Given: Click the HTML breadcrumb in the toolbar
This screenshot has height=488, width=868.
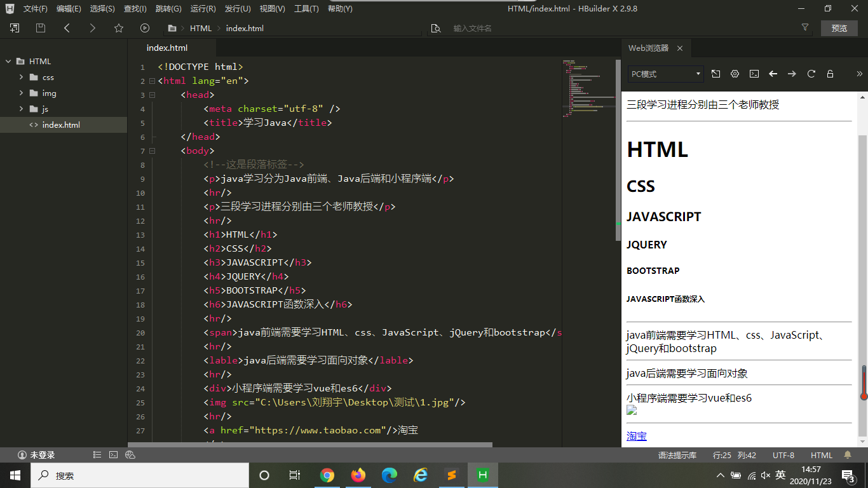Looking at the screenshot, I should coord(201,28).
